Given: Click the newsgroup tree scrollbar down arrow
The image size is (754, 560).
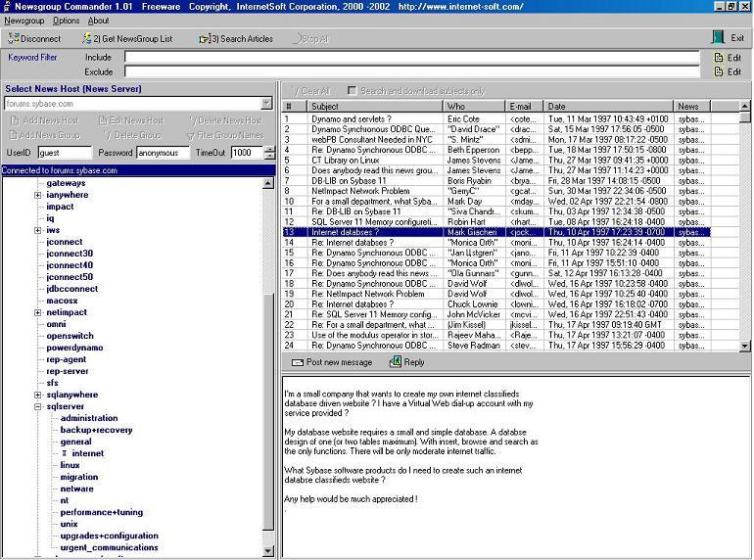Looking at the screenshot, I should click(x=268, y=551).
